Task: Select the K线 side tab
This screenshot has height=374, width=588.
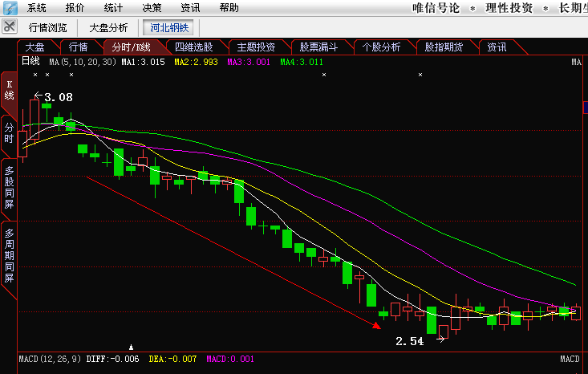Action: [9, 90]
